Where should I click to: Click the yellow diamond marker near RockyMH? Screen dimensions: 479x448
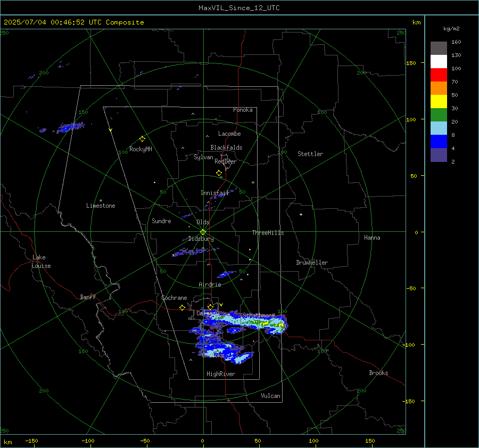tap(142, 139)
